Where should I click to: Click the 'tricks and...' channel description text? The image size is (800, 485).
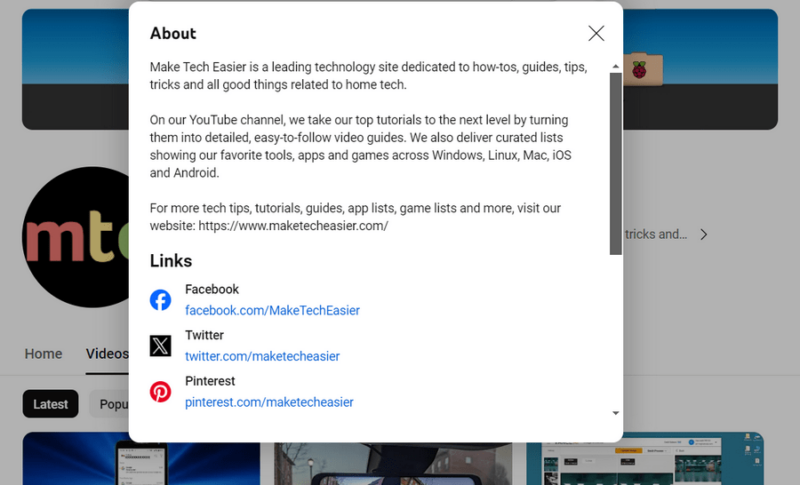(x=656, y=235)
